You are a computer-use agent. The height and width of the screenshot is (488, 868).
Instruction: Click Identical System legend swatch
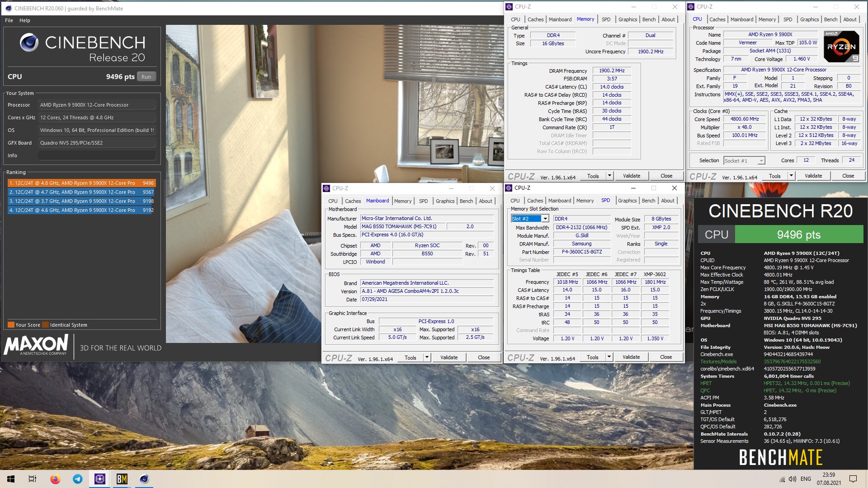coord(45,325)
